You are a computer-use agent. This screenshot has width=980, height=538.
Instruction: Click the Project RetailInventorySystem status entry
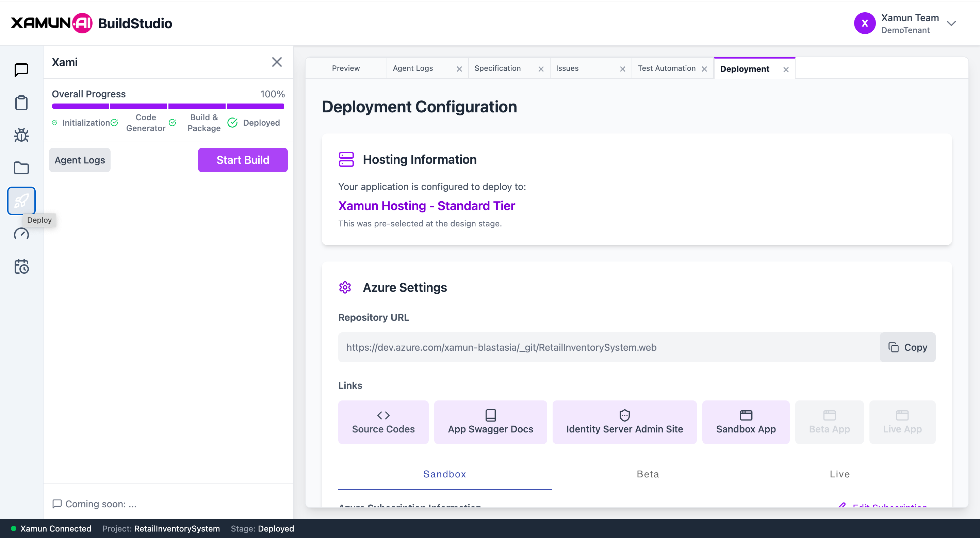[161, 528]
